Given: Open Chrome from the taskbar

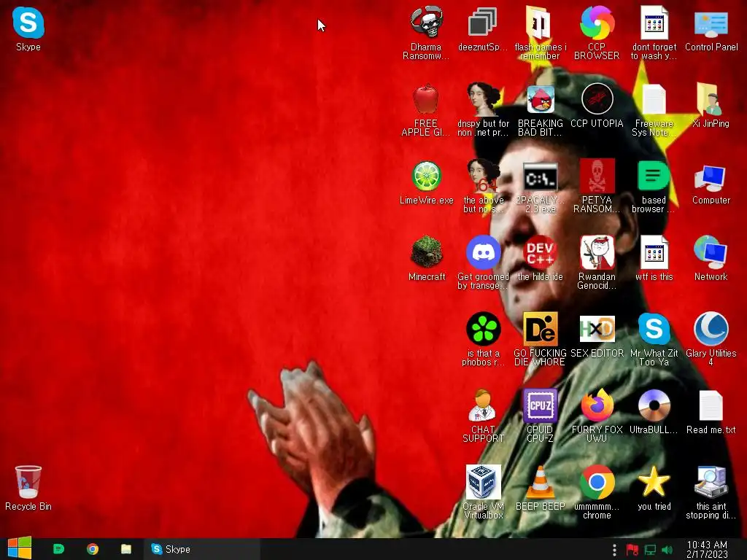Looking at the screenshot, I should pyautogui.click(x=93, y=549).
